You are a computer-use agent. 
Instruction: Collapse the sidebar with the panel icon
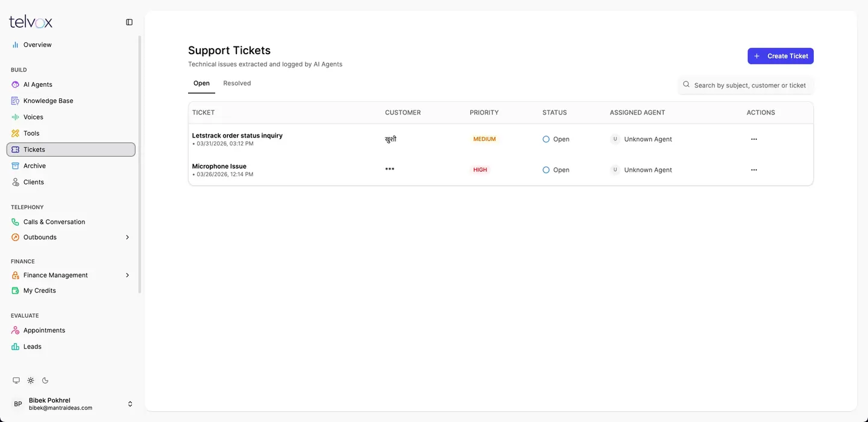coord(129,22)
